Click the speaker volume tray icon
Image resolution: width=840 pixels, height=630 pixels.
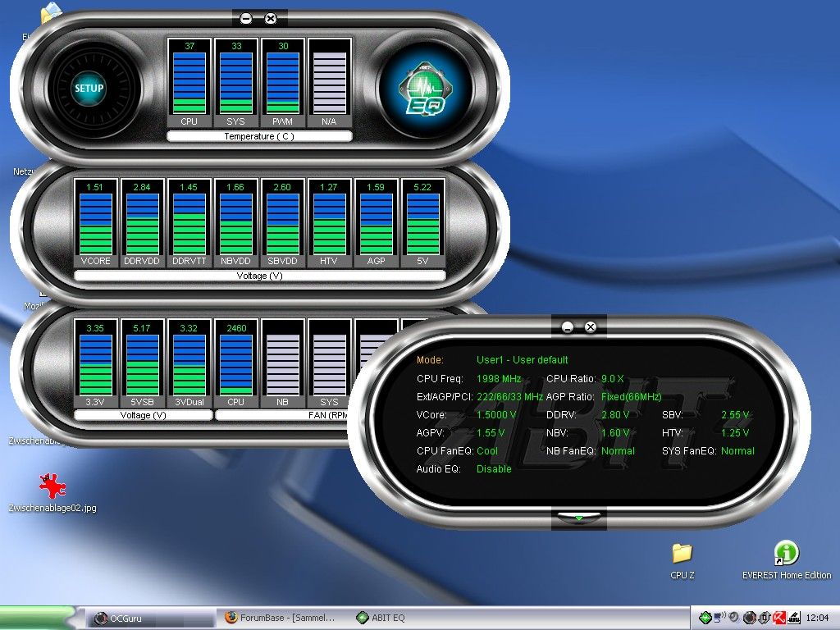734,617
